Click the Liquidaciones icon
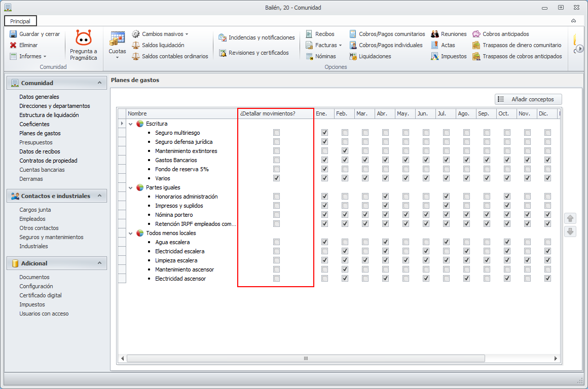Screen dimensions: 588x389 pos(353,56)
